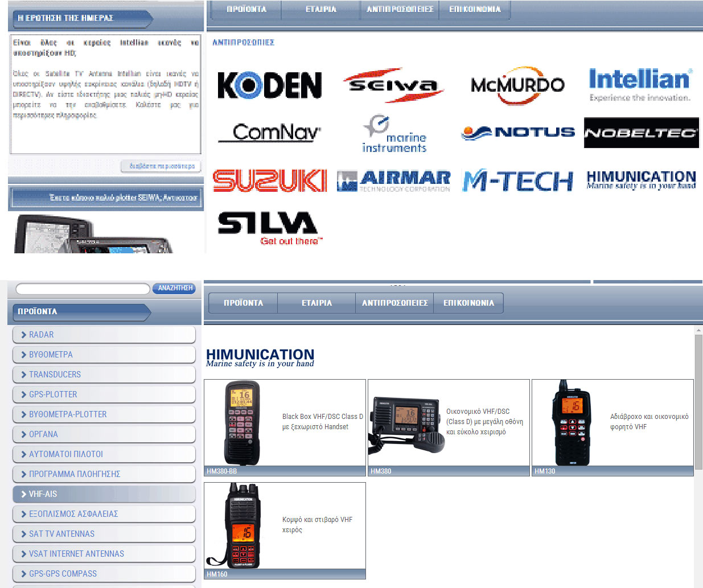Select the highlighted VHF-AIS category
Viewport: 703px width, 588px height.
click(104, 494)
